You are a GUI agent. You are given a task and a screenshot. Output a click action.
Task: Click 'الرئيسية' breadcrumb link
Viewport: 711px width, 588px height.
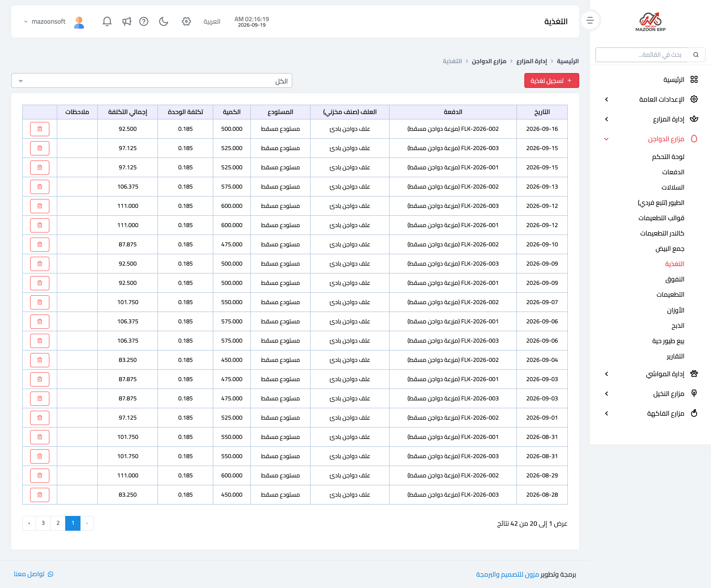coord(568,61)
